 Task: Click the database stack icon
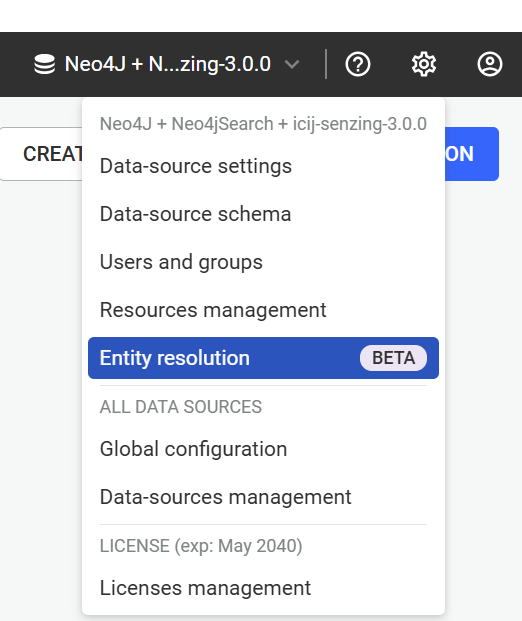[44, 64]
